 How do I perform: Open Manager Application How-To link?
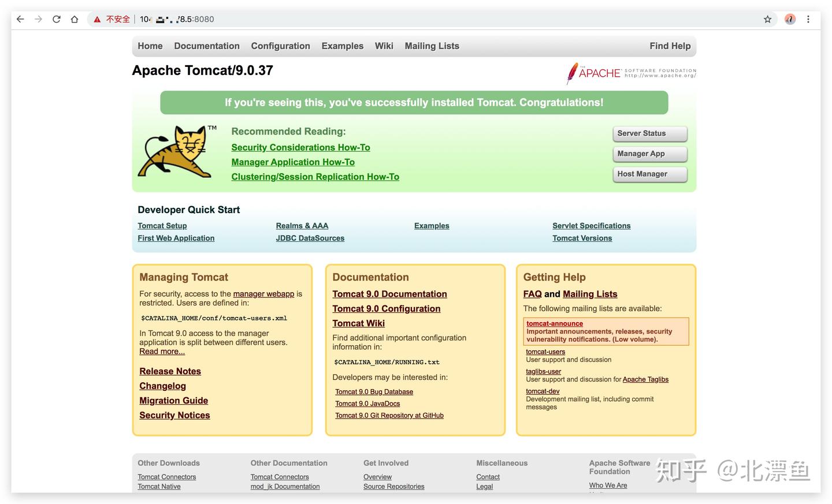tap(293, 162)
